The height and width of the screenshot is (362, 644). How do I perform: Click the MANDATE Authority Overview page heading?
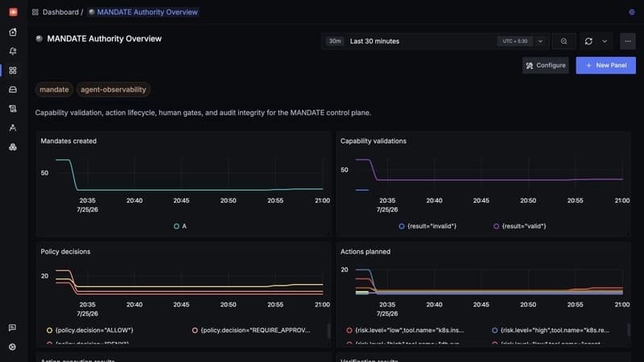click(x=105, y=39)
